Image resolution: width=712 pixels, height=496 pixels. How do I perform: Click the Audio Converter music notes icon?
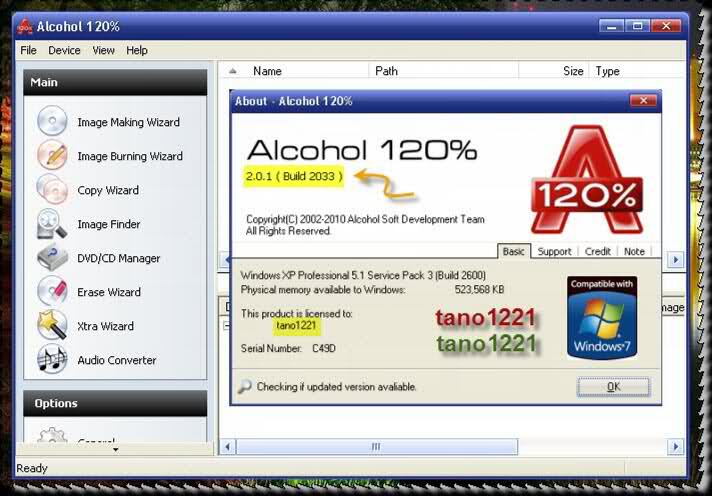[52, 359]
